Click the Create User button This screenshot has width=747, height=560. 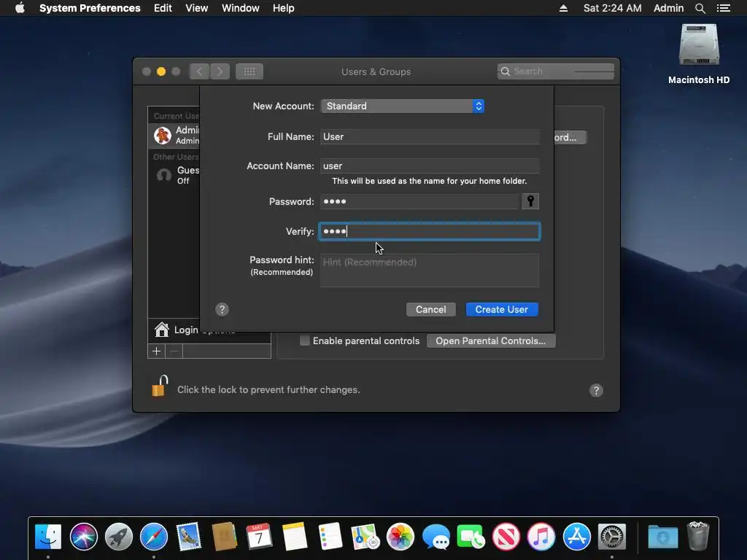click(x=502, y=309)
